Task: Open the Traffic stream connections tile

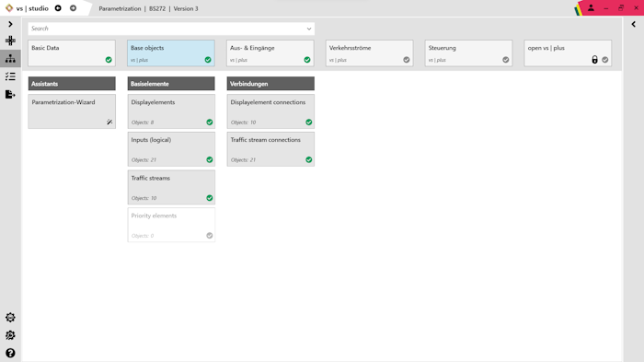Action: tap(270, 149)
